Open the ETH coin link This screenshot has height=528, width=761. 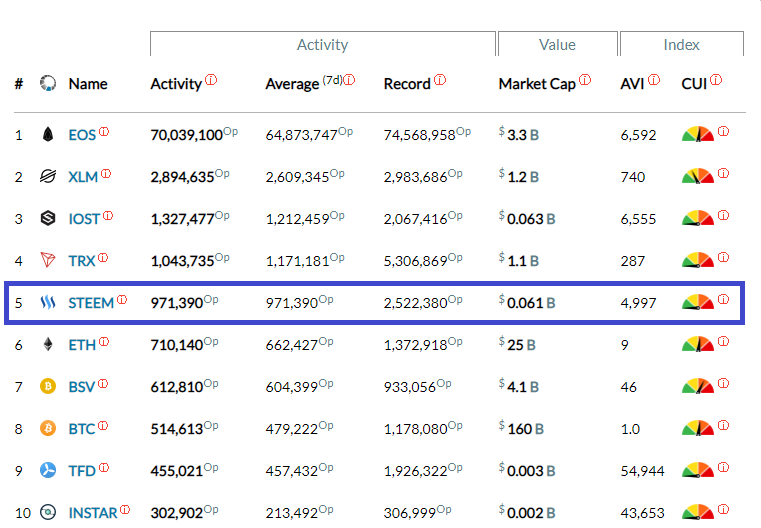[x=82, y=345]
